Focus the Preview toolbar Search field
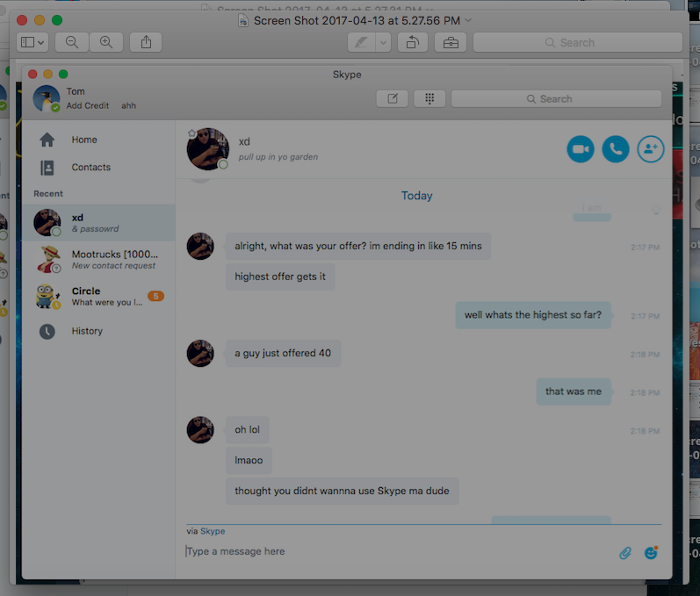Image resolution: width=700 pixels, height=596 pixels. [x=578, y=42]
